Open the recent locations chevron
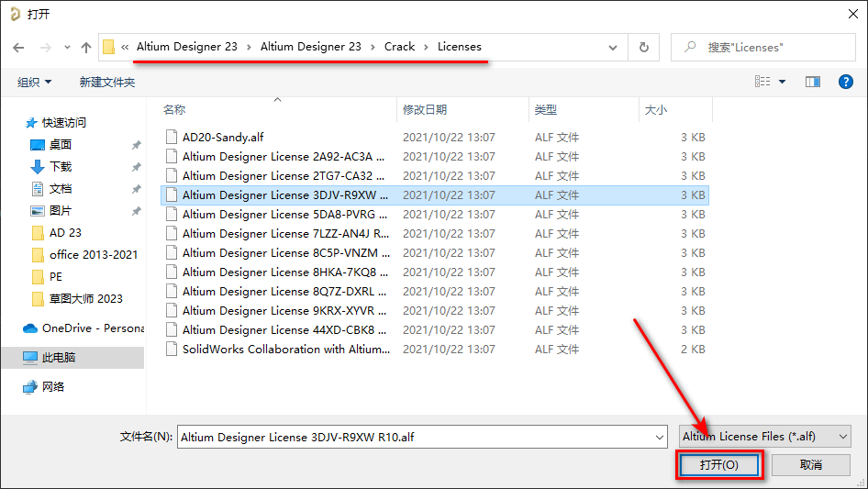The height and width of the screenshot is (489, 868). coord(67,48)
